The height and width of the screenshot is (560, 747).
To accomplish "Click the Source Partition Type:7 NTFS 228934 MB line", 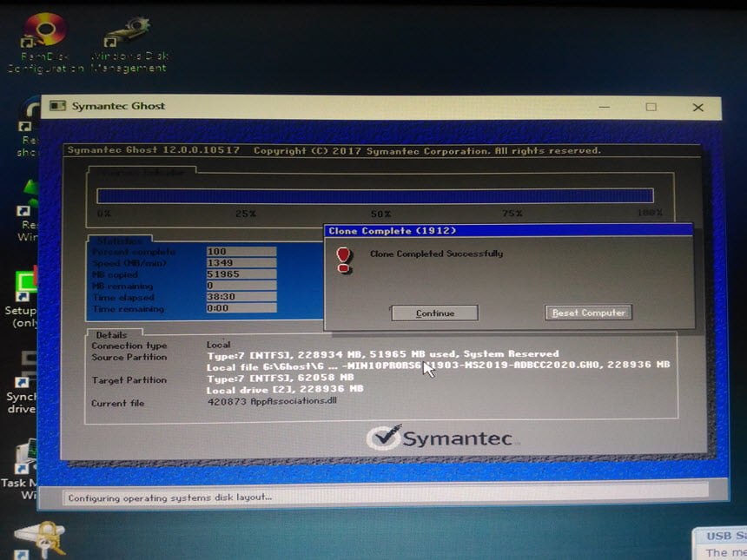I will coord(382,354).
